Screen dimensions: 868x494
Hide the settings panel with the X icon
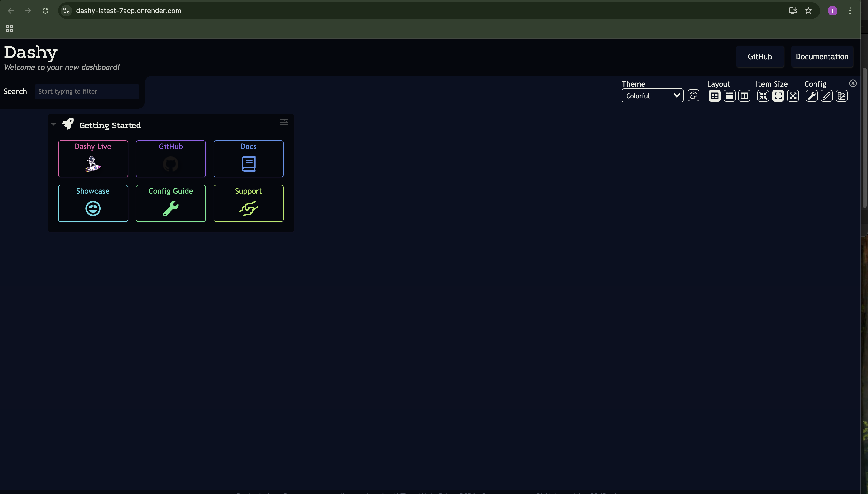coord(853,84)
